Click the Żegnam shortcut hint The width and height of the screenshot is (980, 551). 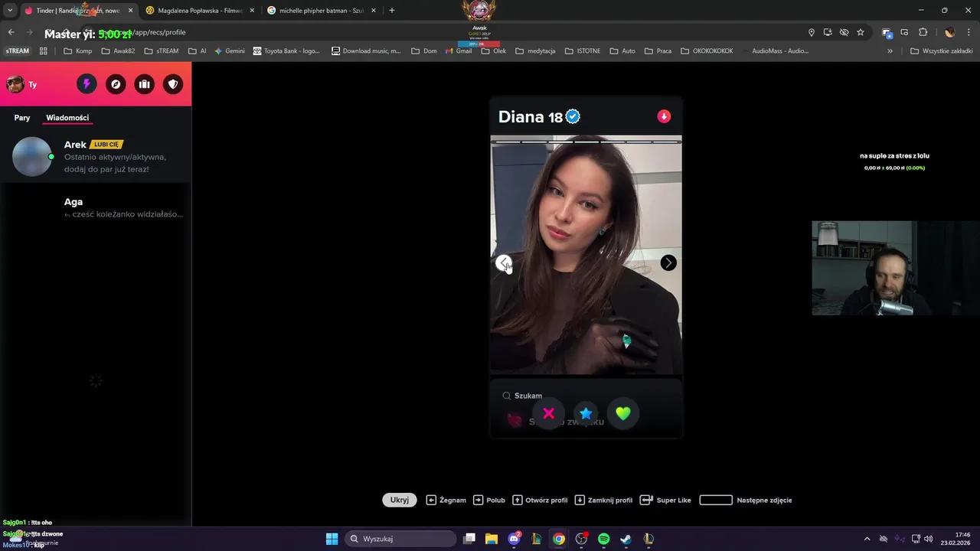click(x=446, y=500)
